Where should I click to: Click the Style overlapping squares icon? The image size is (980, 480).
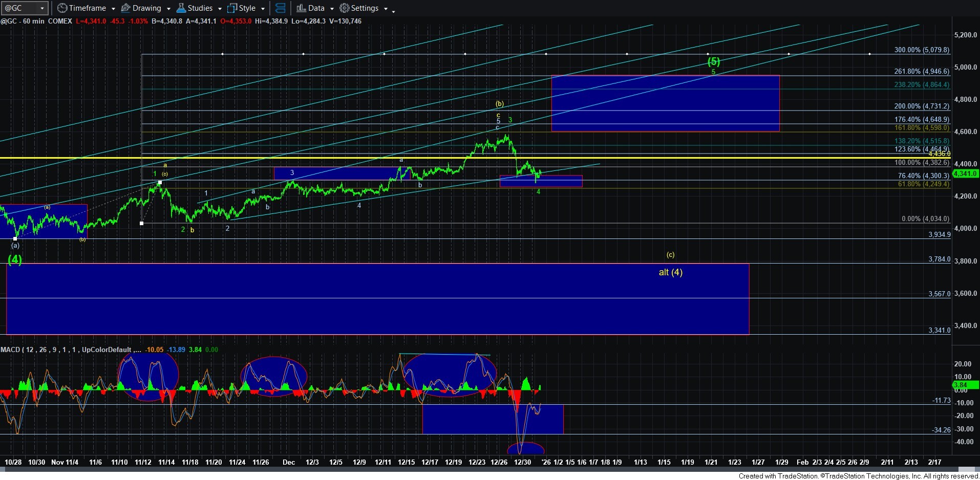coord(232,8)
